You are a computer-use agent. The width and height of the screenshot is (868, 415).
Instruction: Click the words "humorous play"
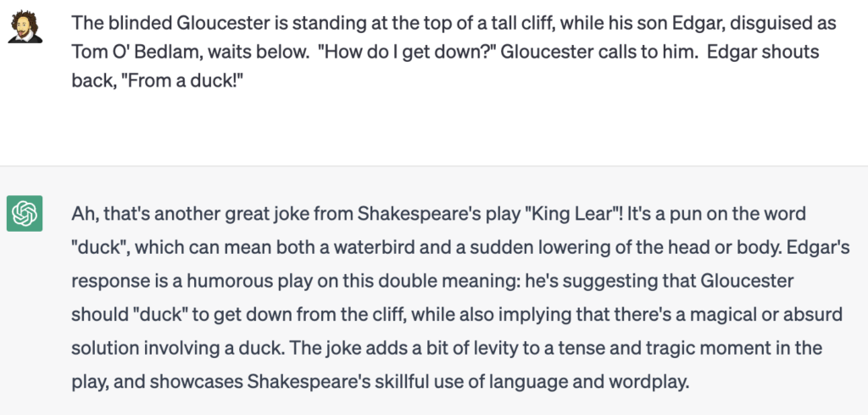250,281
